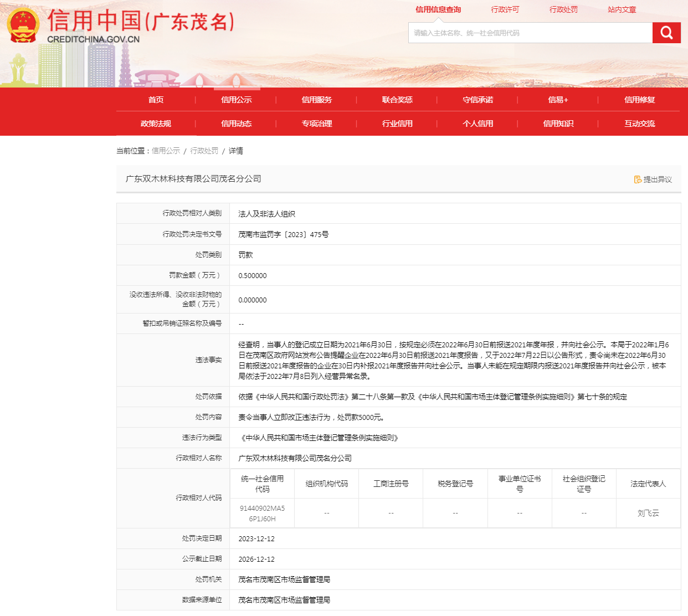Click the red search magnifier button
688x616 pixels.
click(666, 33)
